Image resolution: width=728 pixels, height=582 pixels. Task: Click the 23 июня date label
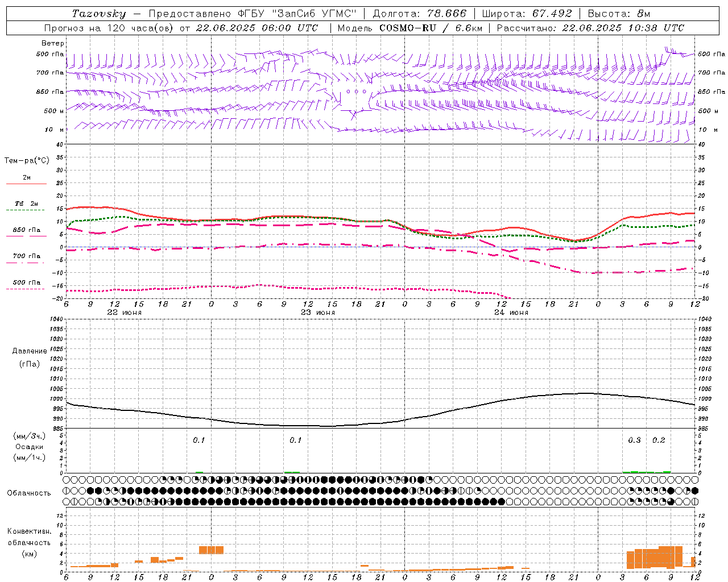pyautogui.click(x=318, y=313)
